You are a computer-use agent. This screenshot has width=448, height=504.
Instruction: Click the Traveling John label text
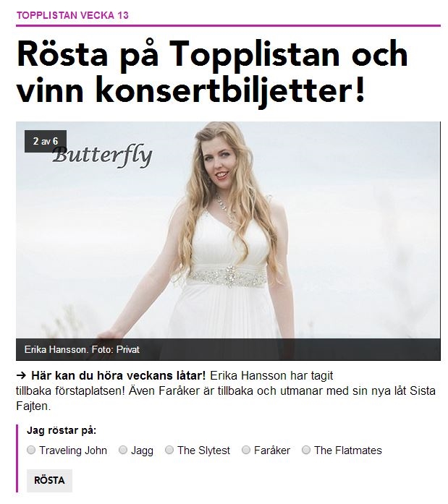point(73,450)
